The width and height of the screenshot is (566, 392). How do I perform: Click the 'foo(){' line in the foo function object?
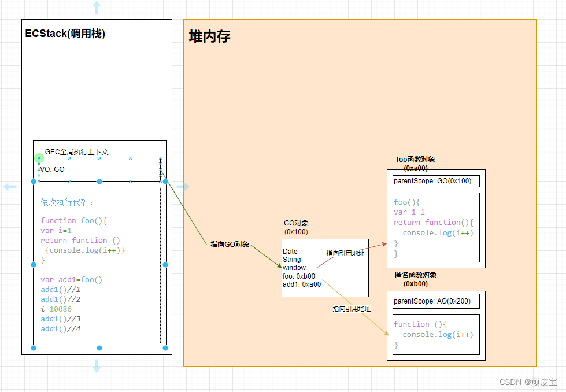407,202
